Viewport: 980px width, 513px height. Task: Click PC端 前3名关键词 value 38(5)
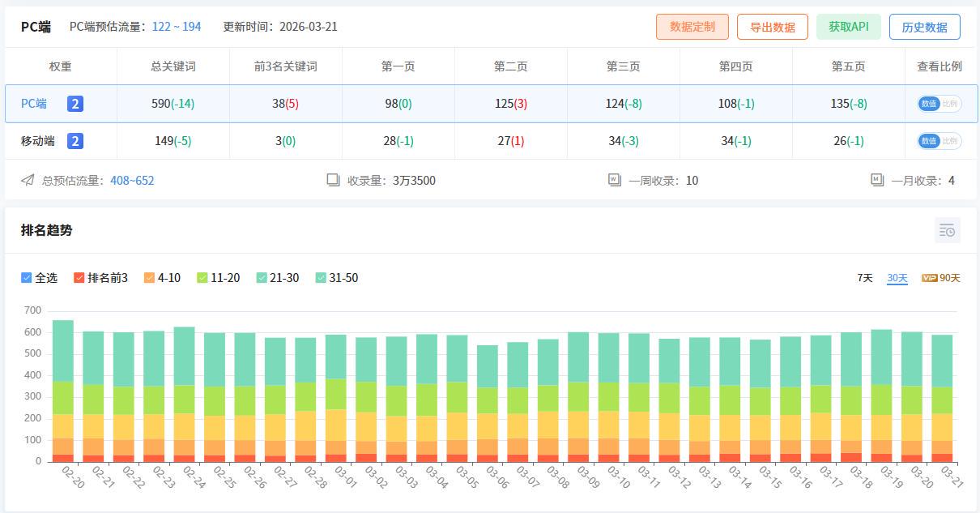click(286, 104)
